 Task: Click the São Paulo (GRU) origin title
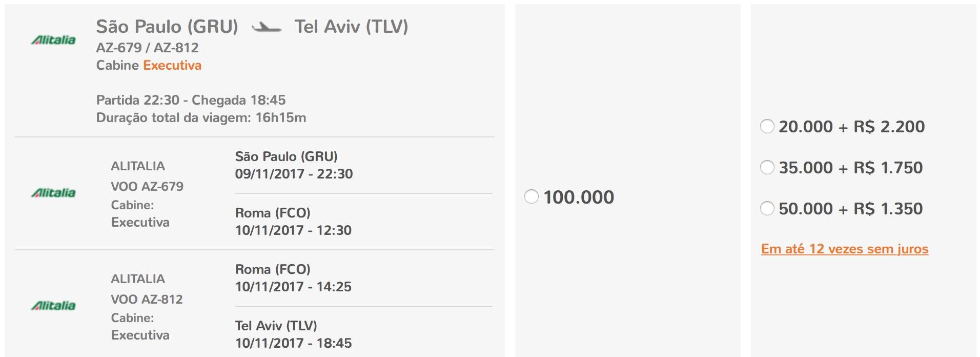[x=167, y=27]
